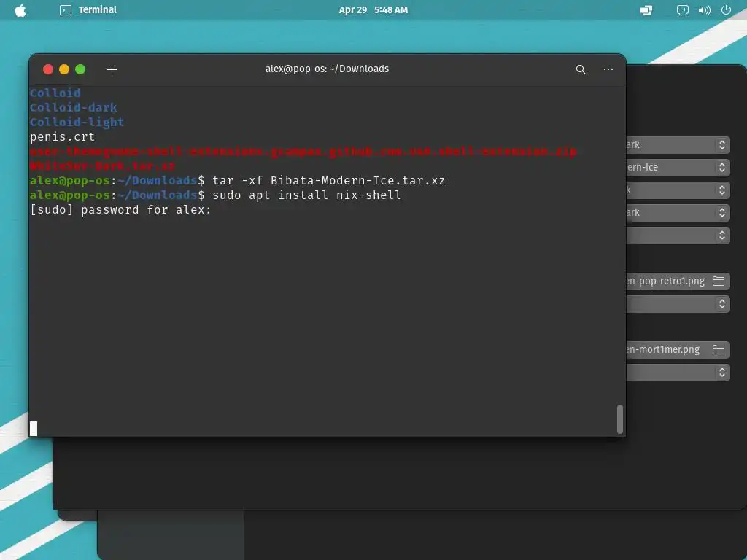The width and height of the screenshot is (747, 560).
Task: Click the folder icon beside mort1mer.png
Action: click(x=719, y=349)
